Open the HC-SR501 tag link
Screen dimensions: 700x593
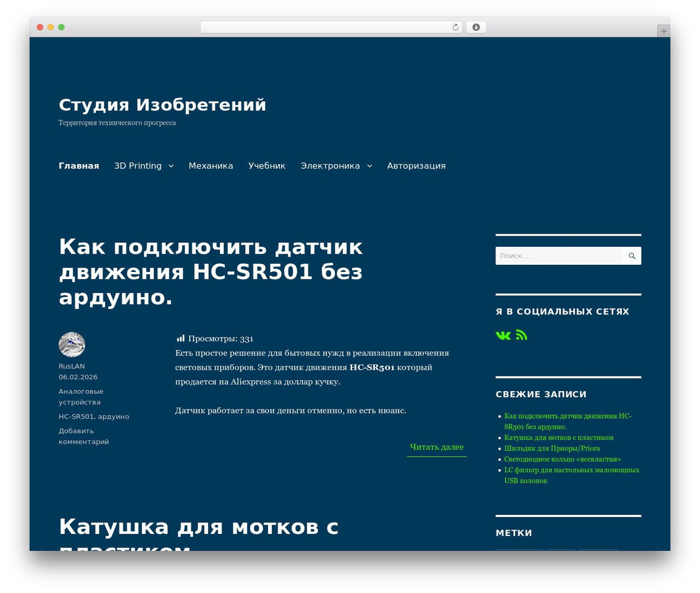click(x=76, y=416)
